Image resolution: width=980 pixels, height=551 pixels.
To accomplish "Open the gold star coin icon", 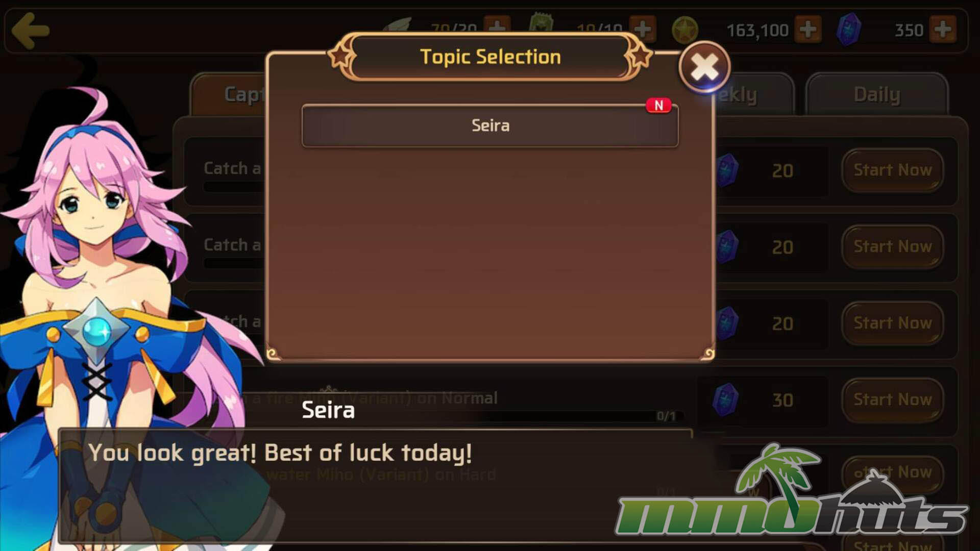I will [684, 30].
